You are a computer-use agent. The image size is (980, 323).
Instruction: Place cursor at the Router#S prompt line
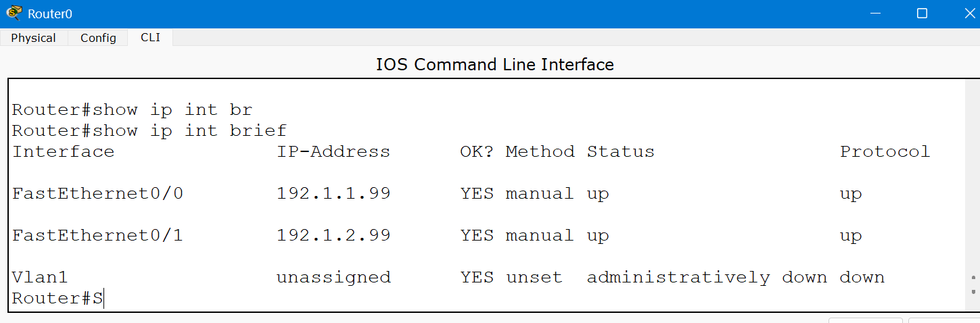pos(57,299)
